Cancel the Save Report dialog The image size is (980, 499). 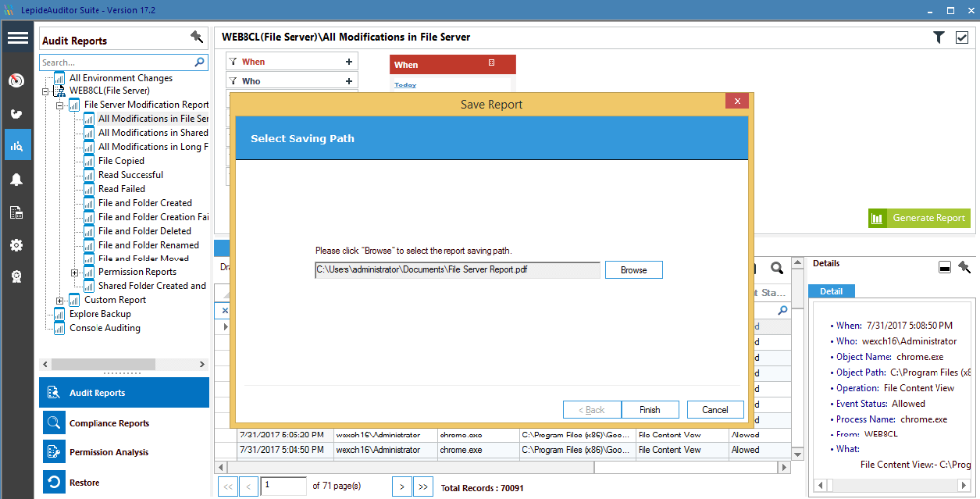pos(715,410)
